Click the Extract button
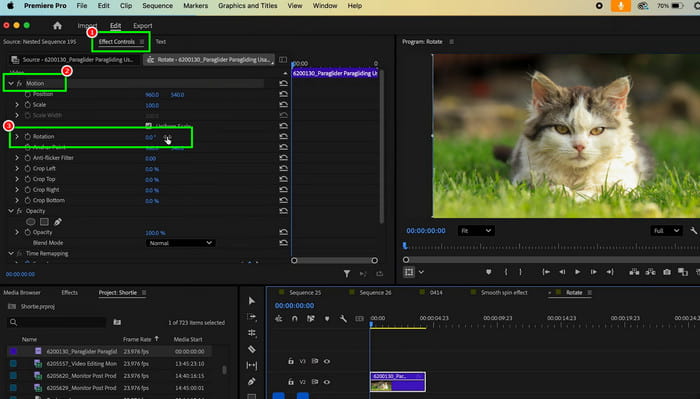 click(650, 272)
